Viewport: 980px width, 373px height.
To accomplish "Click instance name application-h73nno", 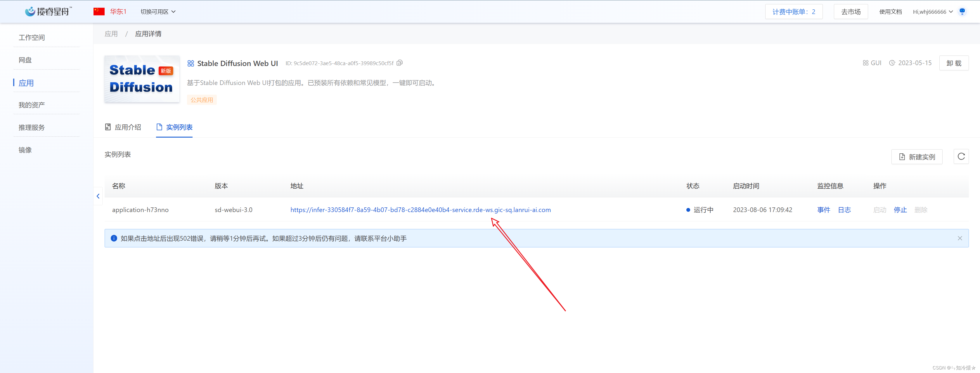I will tap(140, 209).
